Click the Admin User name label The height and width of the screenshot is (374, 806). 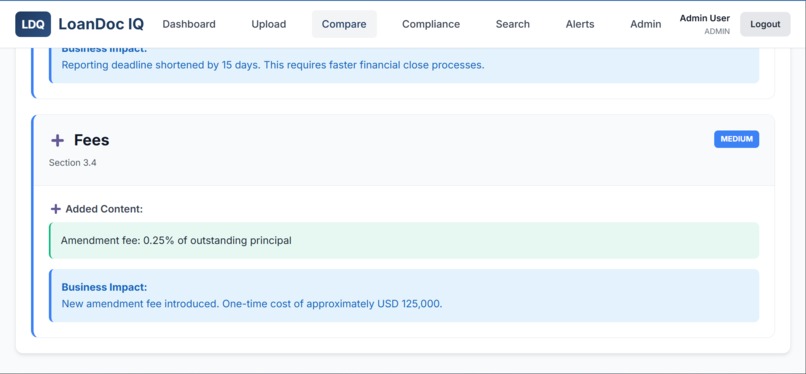click(x=704, y=18)
